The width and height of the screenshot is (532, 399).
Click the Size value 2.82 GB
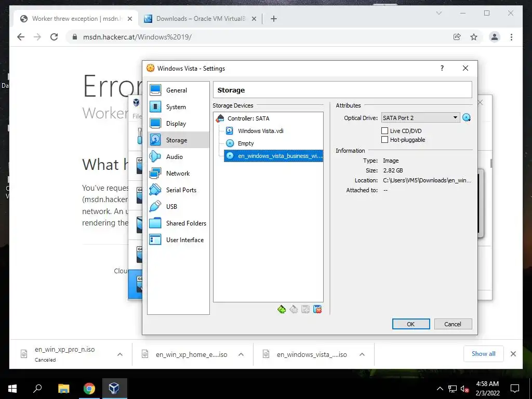click(393, 170)
